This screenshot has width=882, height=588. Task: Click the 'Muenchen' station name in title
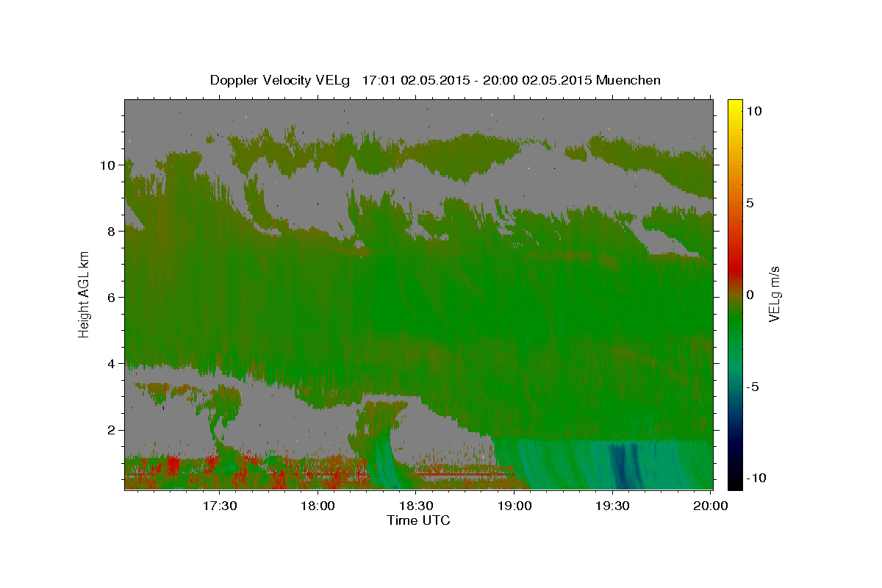[x=629, y=80]
